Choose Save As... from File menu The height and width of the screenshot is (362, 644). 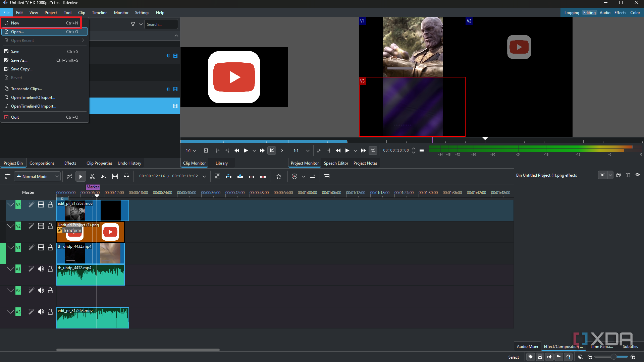click(45, 60)
